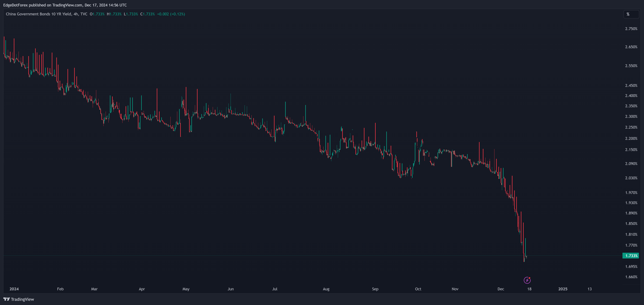Click the 1.850% price axis label

point(631,224)
